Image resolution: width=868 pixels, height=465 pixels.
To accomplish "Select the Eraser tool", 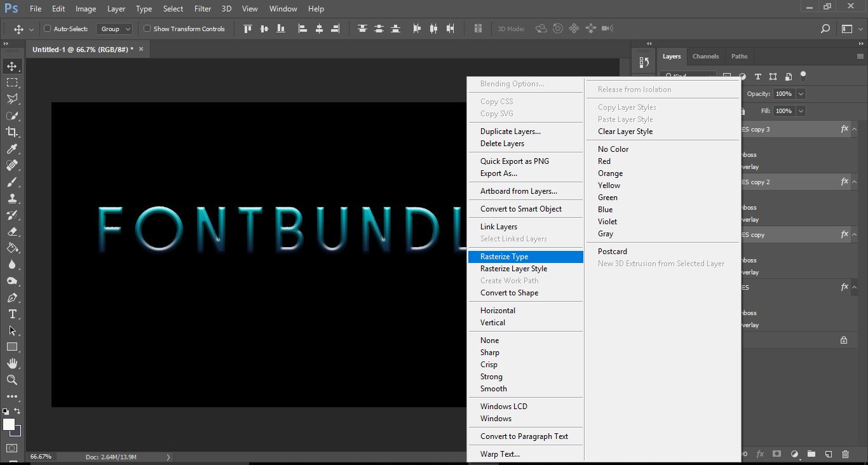I will point(12,231).
